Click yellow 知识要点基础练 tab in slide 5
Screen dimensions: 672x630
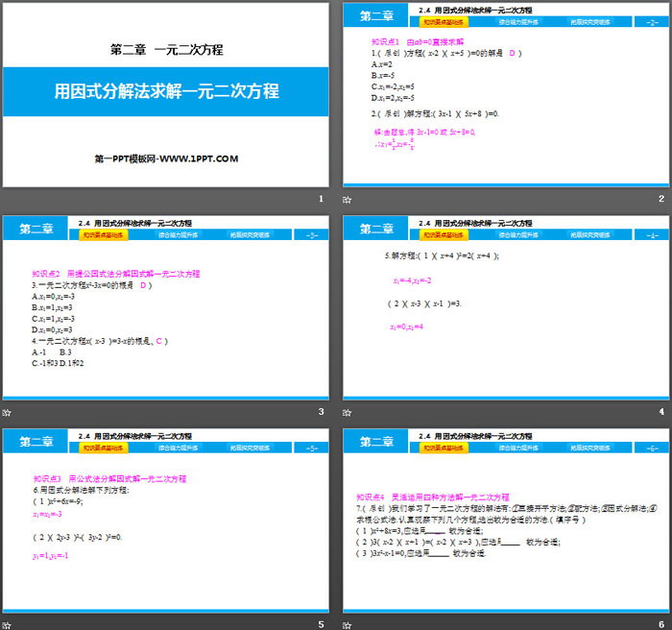104,448
